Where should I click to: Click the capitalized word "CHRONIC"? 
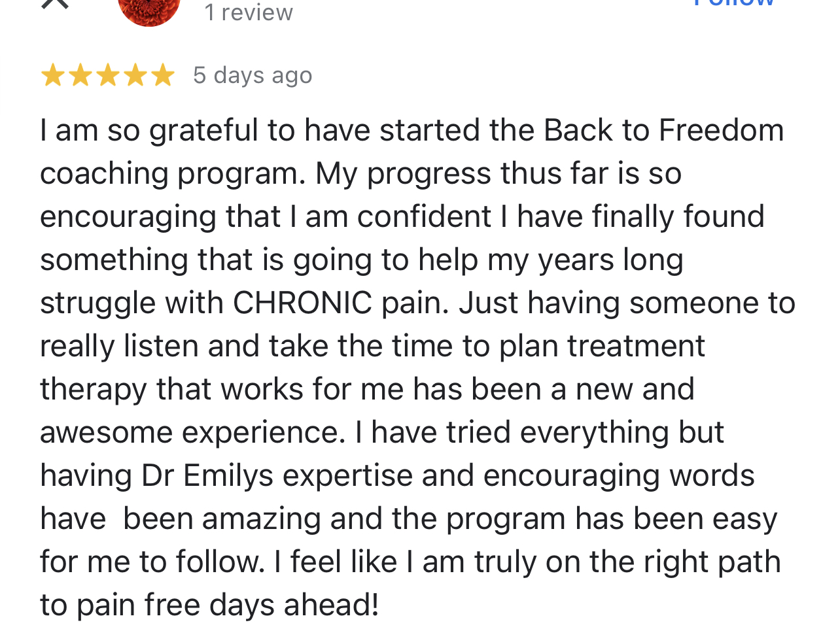[302, 303]
